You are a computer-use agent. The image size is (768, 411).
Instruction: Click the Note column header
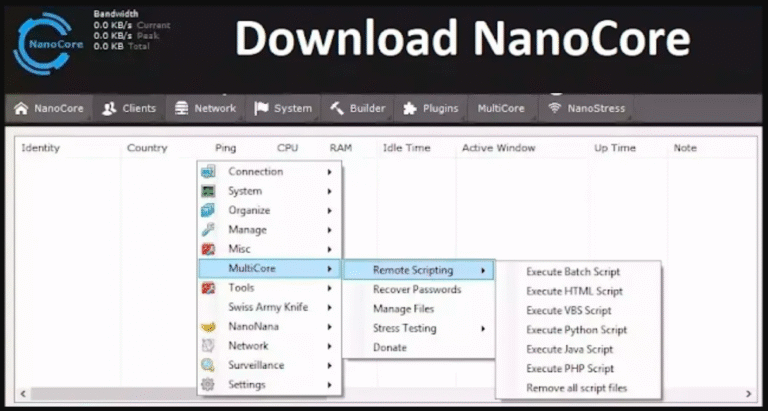point(685,148)
